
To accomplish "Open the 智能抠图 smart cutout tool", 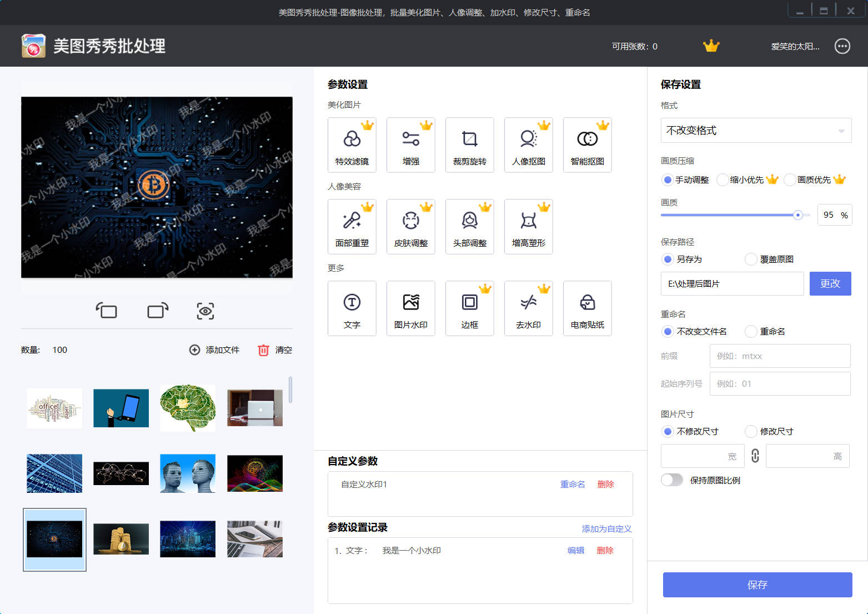I will [x=588, y=145].
